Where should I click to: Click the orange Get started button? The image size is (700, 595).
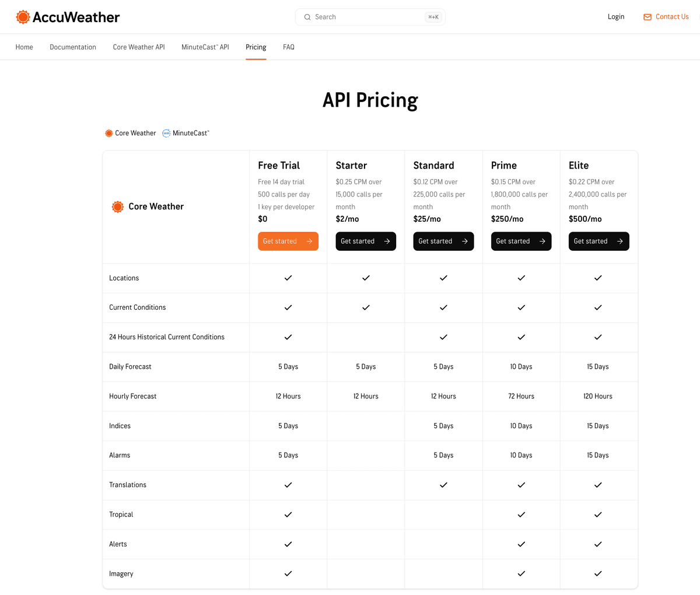[x=288, y=241]
